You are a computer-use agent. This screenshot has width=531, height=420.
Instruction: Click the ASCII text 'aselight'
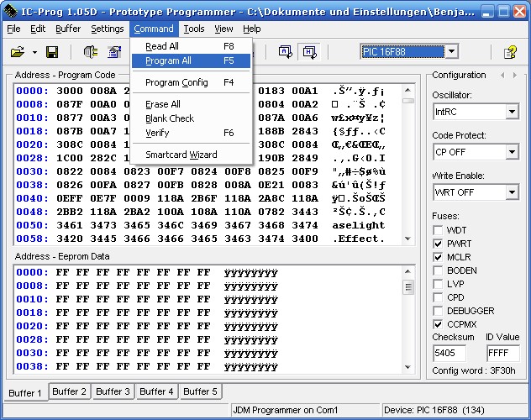click(359, 225)
